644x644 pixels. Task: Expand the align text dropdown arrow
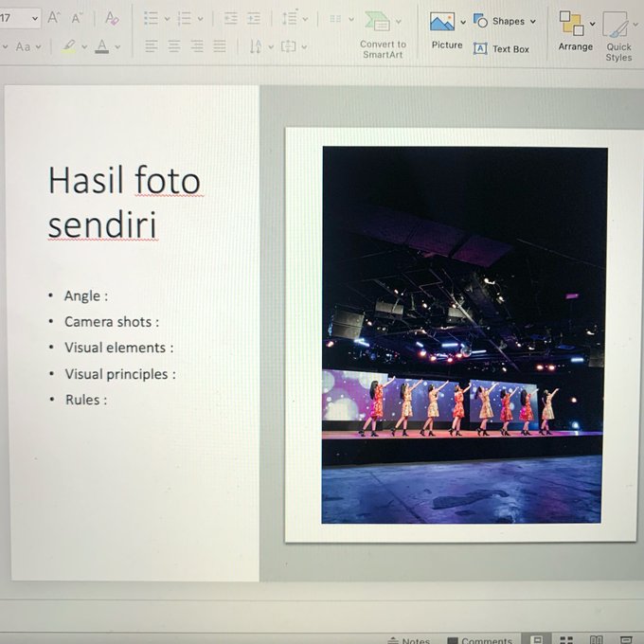coord(304,46)
